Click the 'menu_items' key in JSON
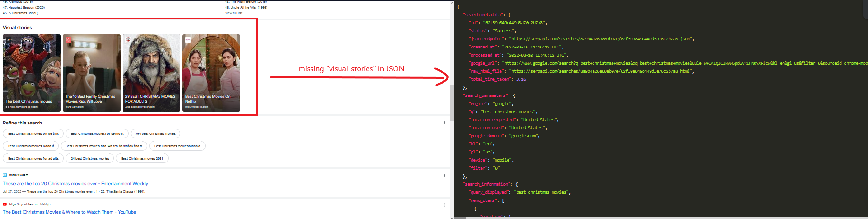This screenshot has width=868, height=219. pyautogui.click(x=484, y=200)
